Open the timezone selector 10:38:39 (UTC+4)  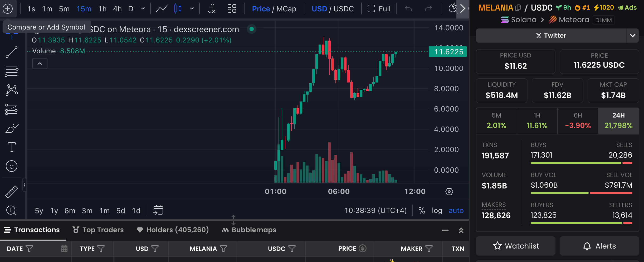coord(375,210)
